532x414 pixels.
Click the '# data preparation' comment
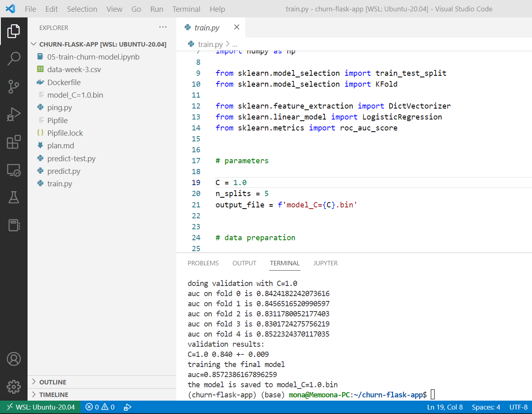[255, 238]
